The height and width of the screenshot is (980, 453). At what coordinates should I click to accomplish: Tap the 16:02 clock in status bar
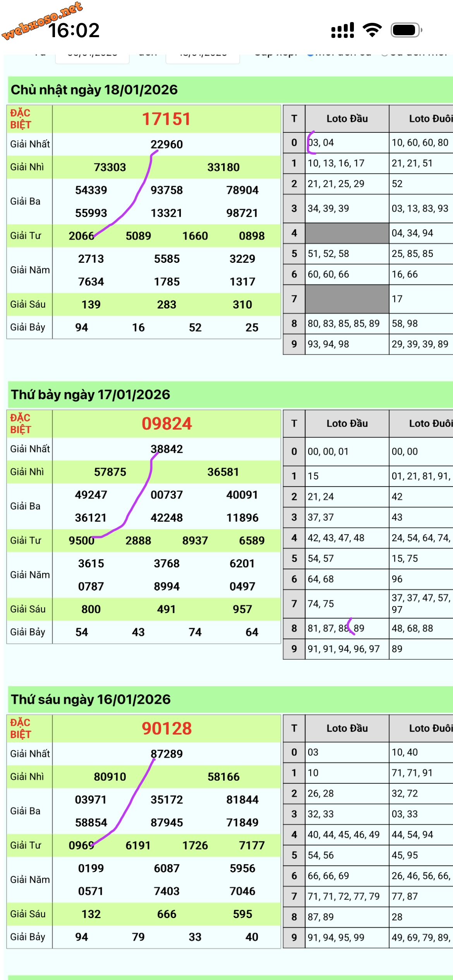tap(74, 30)
